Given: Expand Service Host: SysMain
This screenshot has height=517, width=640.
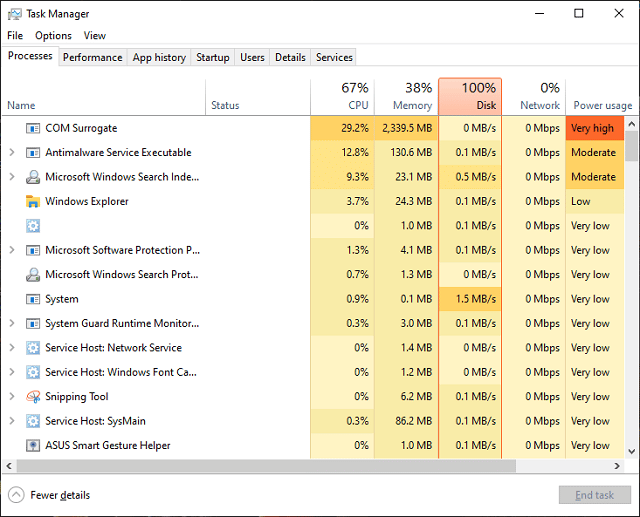Looking at the screenshot, I should (x=12, y=421).
